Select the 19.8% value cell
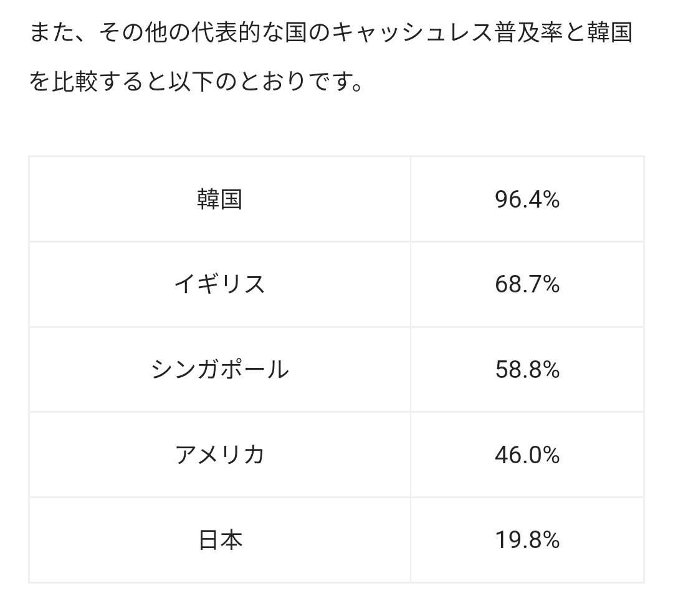This screenshot has width=673, height=616. [x=527, y=540]
